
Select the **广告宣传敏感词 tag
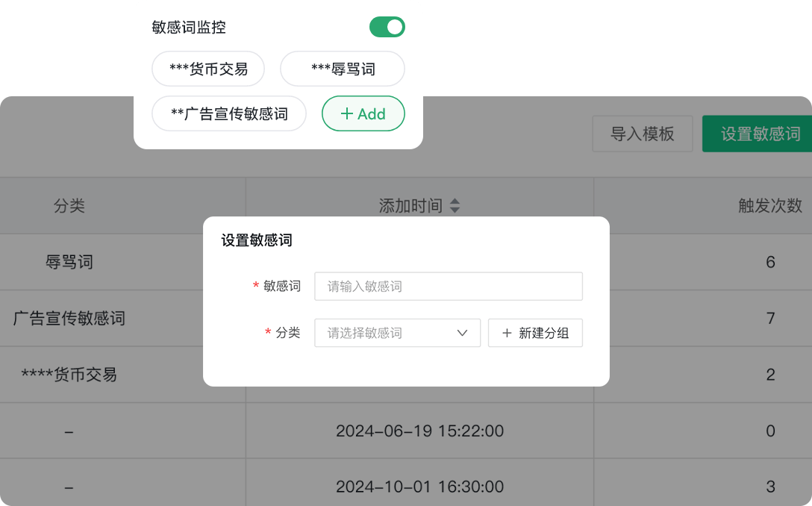pos(229,113)
